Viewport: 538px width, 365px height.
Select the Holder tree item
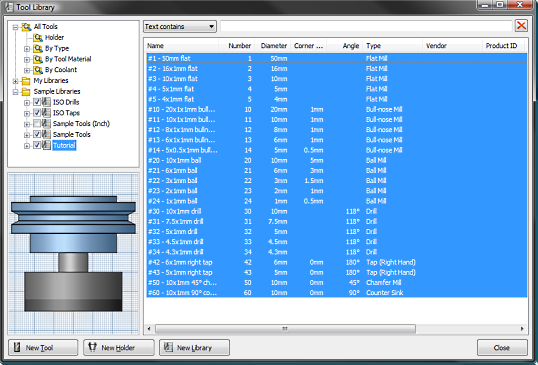pyautogui.click(x=54, y=37)
